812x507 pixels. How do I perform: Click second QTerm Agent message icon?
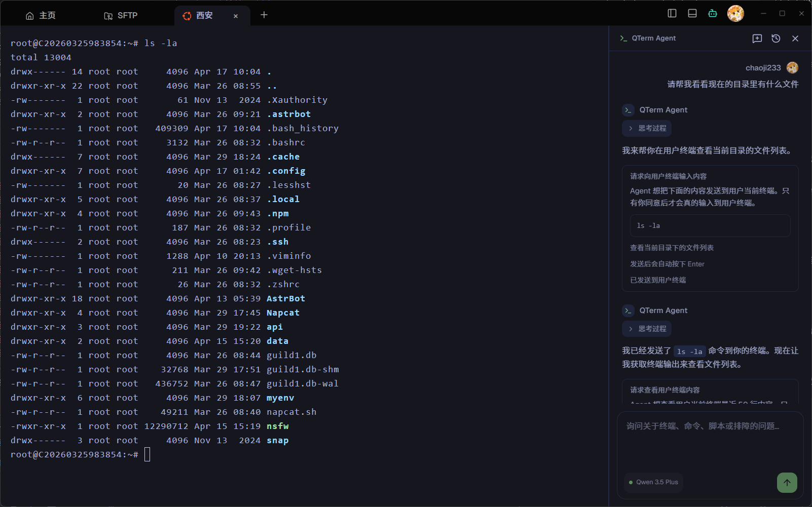[629, 310]
